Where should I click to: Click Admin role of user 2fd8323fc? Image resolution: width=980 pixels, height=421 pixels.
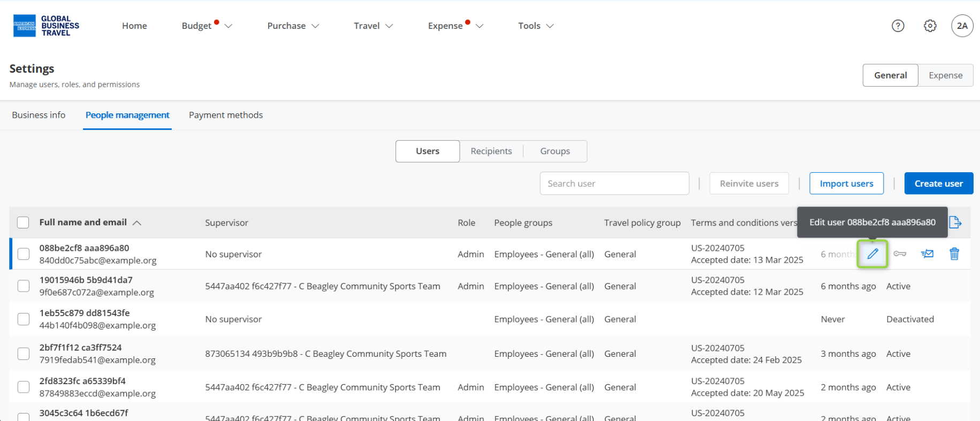point(470,387)
